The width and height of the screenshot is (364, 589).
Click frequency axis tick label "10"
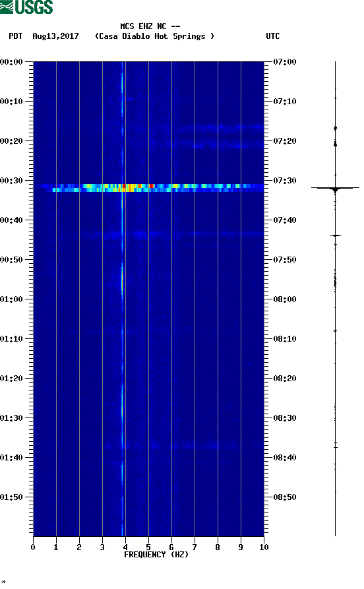(x=264, y=547)
